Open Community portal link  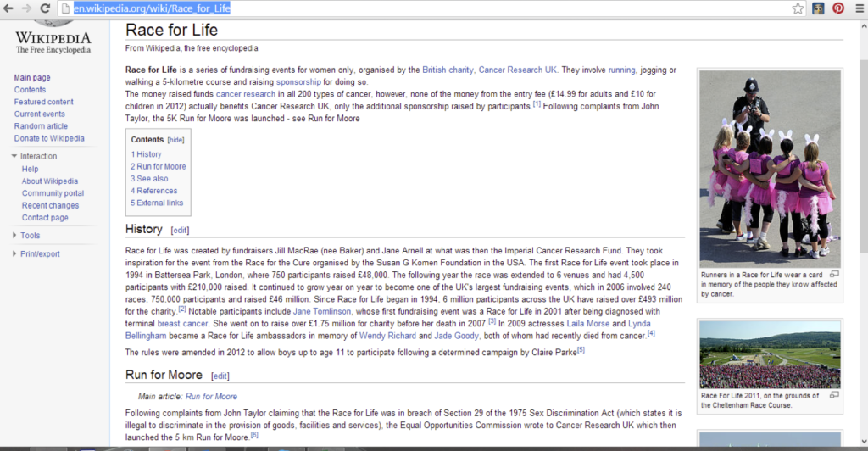coord(53,193)
